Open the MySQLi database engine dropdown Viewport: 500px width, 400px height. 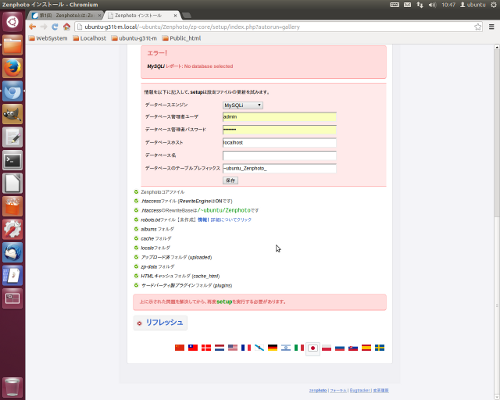243,105
